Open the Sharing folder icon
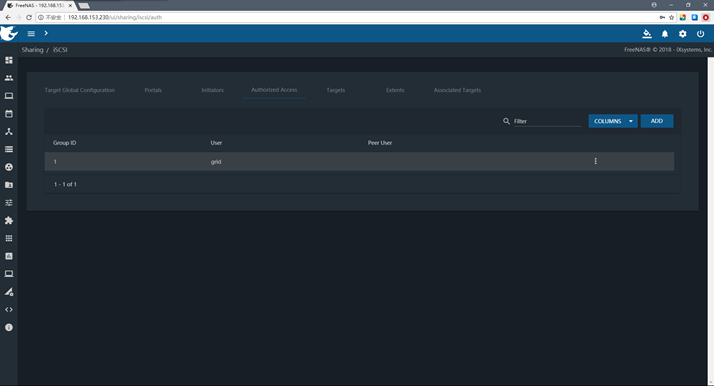Screen dimensions: 714x386 click(9, 185)
